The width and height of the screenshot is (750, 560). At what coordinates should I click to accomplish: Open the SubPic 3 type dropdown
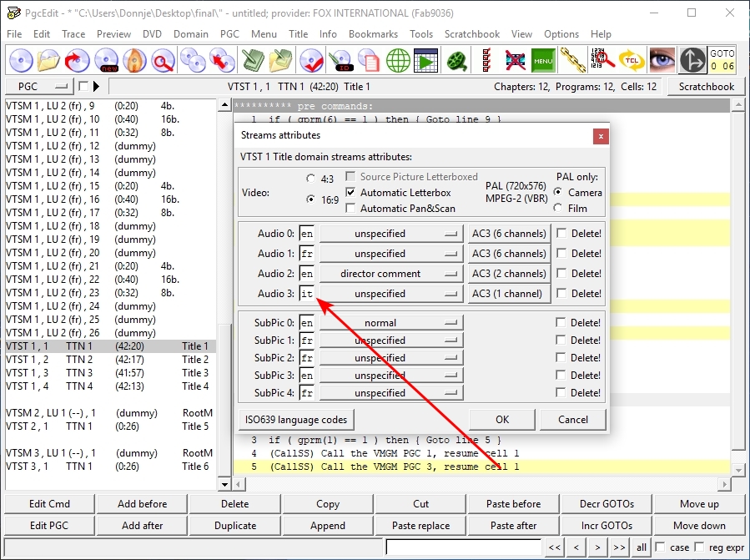[x=391, y=376]
